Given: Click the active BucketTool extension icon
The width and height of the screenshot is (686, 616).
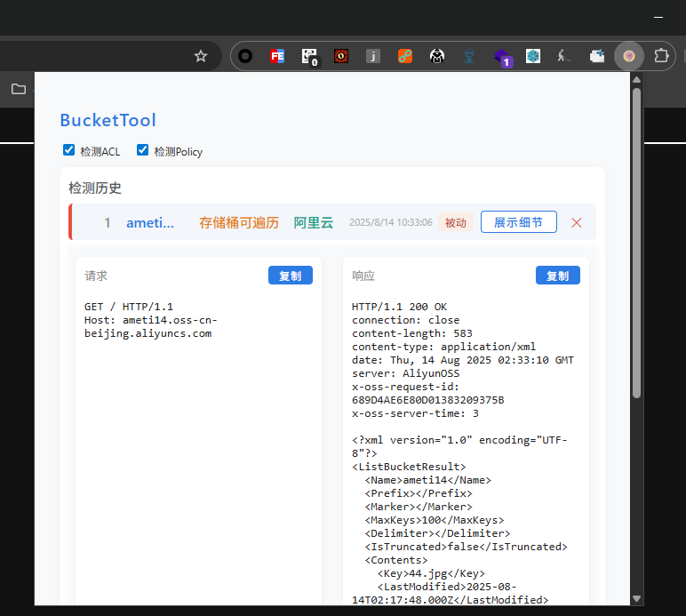Looking at the screenshot, I should click(629, 56).
